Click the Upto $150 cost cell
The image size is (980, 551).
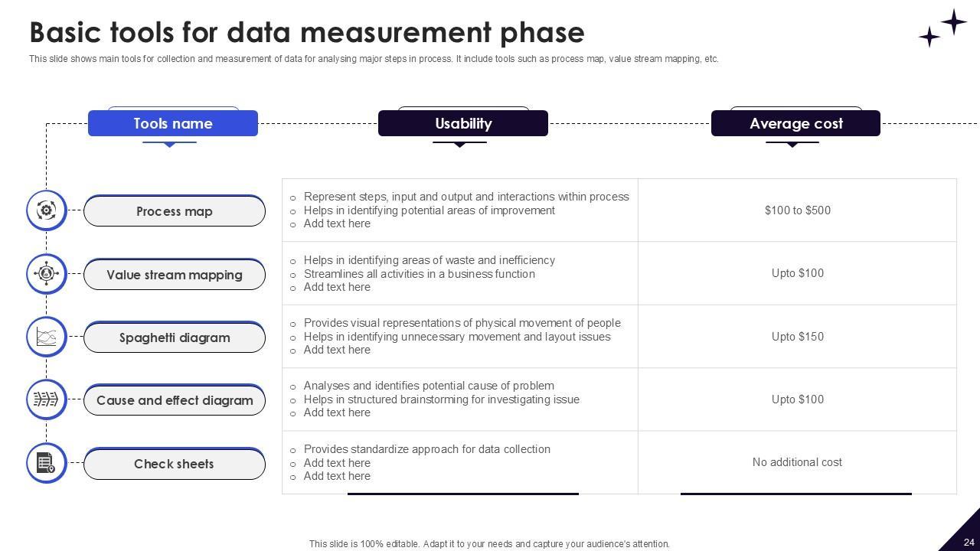[x=797, y=337]
